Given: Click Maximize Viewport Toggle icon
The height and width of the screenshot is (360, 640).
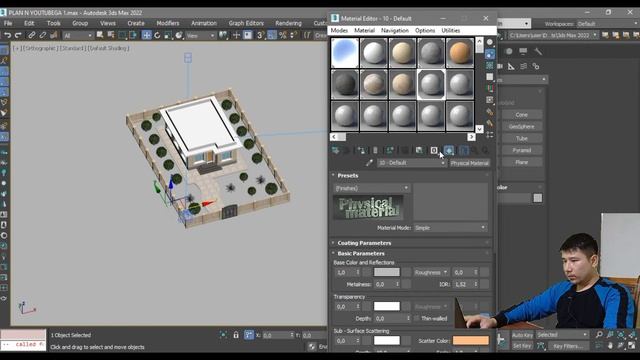Looking at the screenshot, I should coord(632,345).
